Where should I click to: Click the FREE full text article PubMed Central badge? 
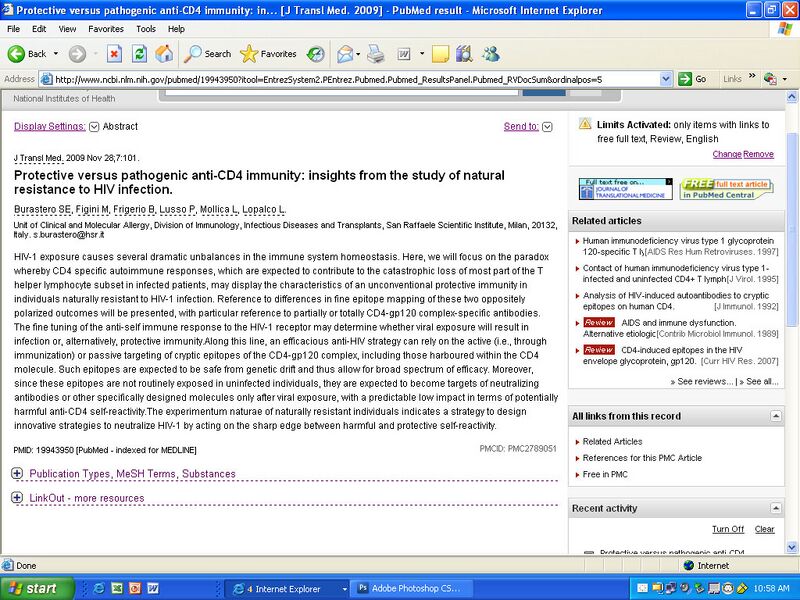tap(726, 188)
